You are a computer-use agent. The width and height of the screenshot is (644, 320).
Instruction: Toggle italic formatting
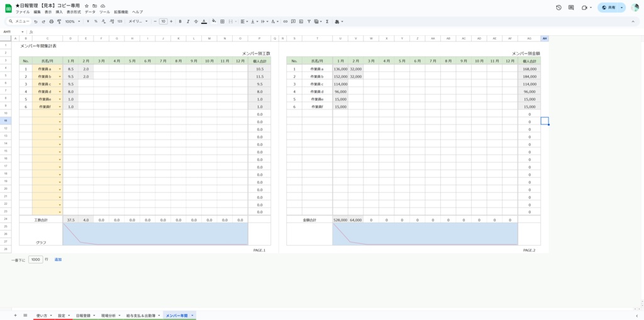(x=187, y=21)
